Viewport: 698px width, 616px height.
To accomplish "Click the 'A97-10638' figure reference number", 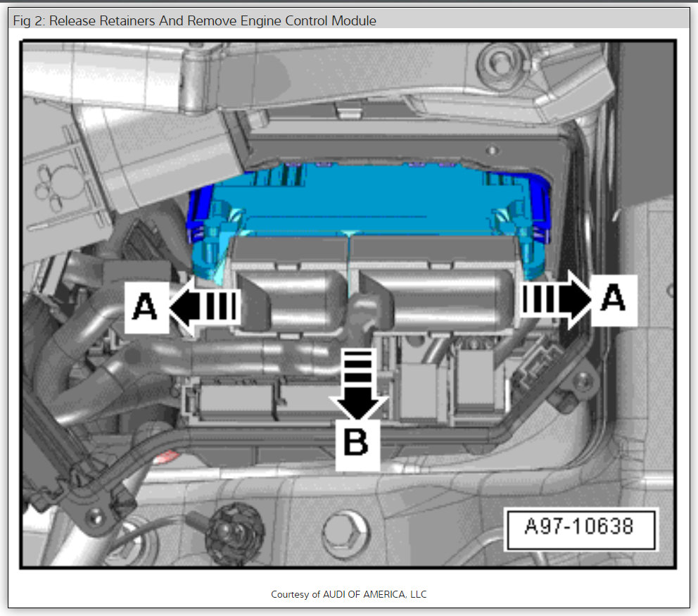I will click(x=579, y=527).
